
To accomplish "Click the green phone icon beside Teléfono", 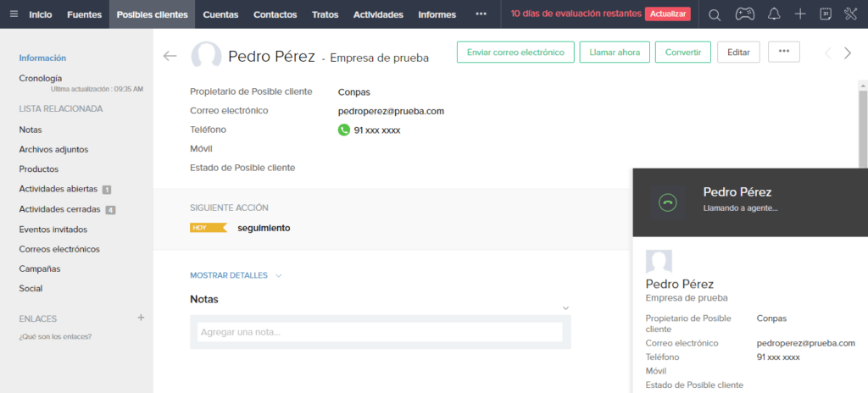I will (x=344, y=130).
